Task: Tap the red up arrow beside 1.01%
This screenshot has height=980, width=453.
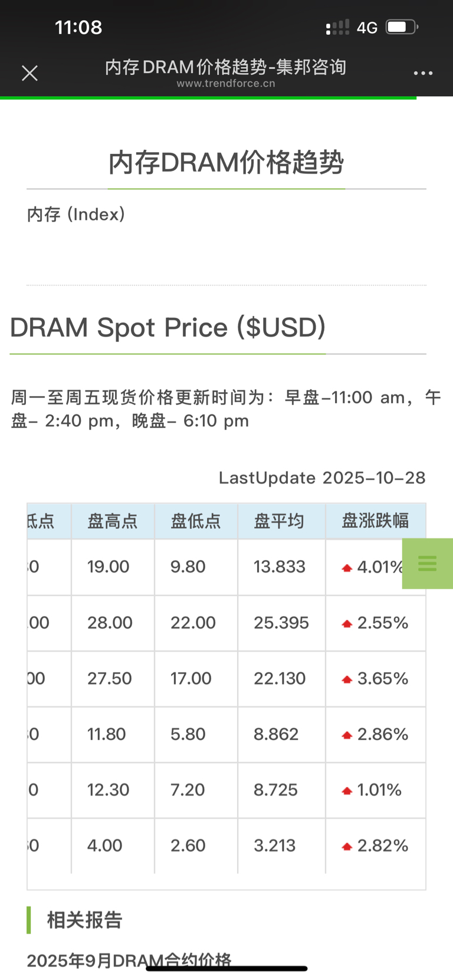Action: click(347, 791)
